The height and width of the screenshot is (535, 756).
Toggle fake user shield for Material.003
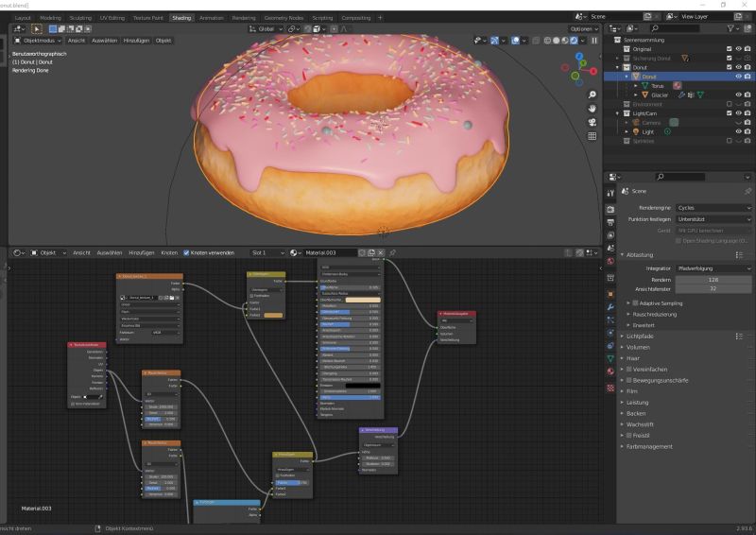(362, 252)
